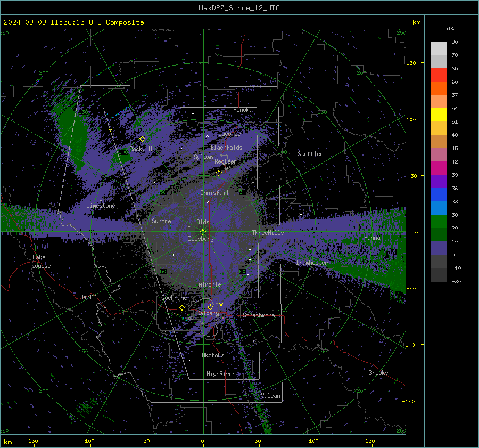Select the orange 57-60 dBZ legend swatch
Viewport: 479px width, 448px height.
pos(439,88)
